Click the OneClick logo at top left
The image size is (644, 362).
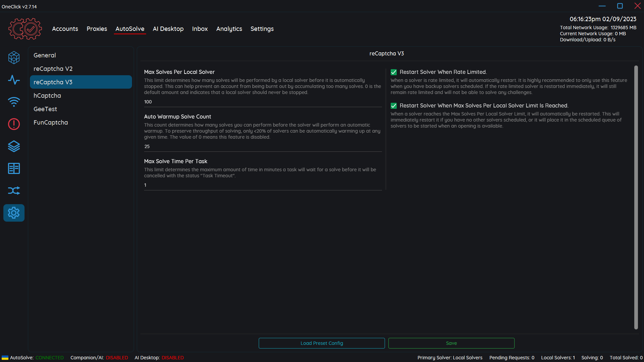point(25,29)
